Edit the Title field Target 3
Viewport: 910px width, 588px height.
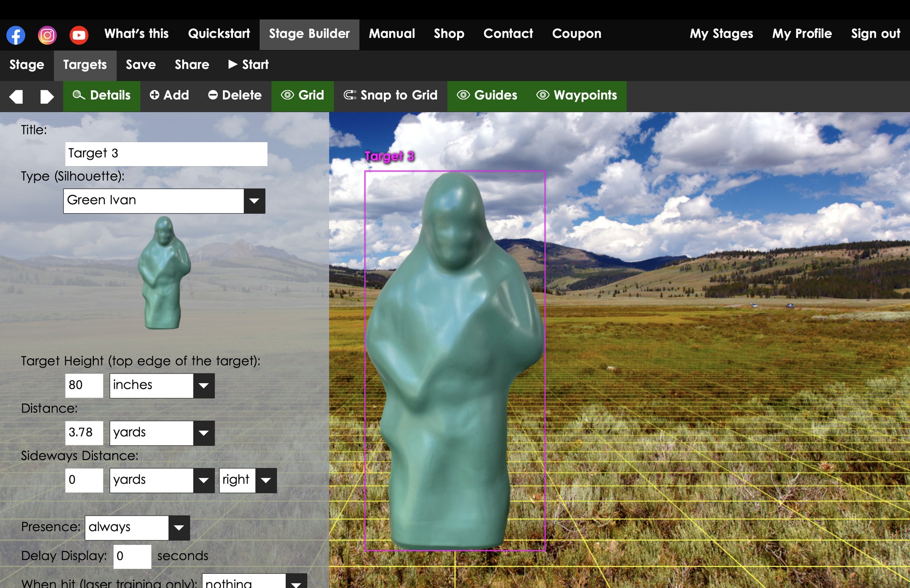(166, 154)
